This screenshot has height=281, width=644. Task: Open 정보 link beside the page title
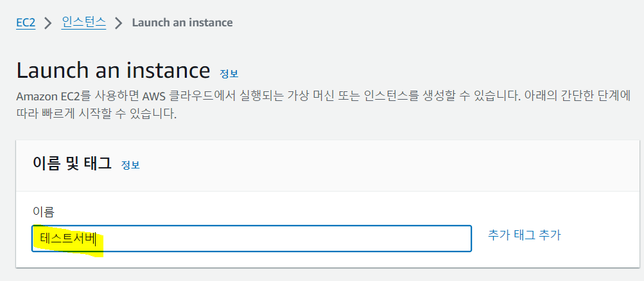coord(229,73)
